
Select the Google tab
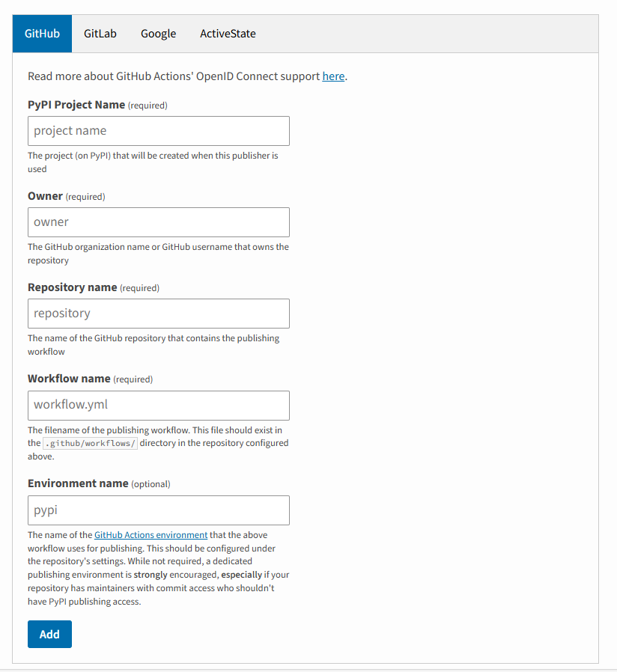(158, 34)
